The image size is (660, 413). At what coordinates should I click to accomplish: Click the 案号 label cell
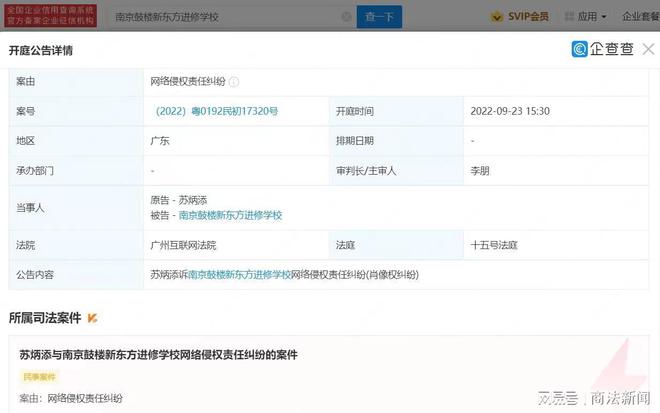(76, 111)
